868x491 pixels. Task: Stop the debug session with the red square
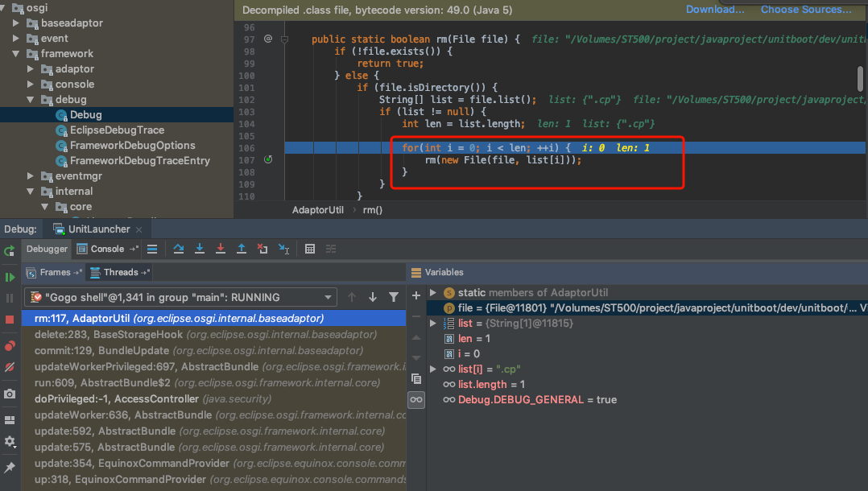coord(10,320)
